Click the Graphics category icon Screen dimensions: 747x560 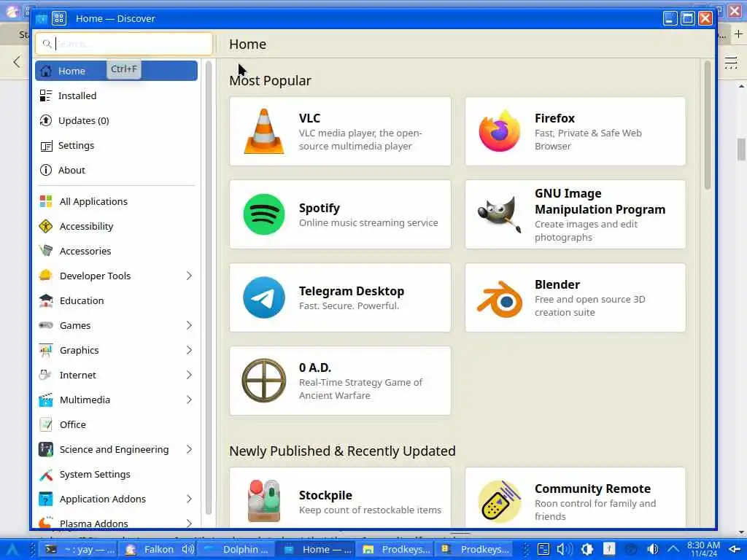pyautogui.click(x=46, y=350)
